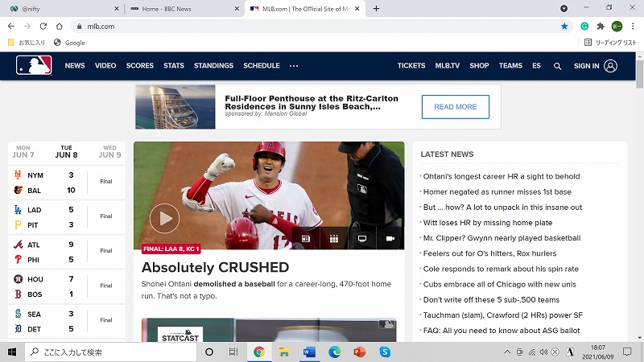Image resolution: width=644 pixels, height=362 pixels.
Task: Open the HOU vs BOS game card
Action: click(x=67, y=287)
